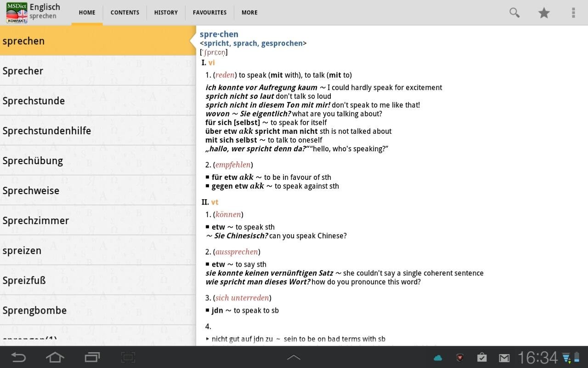Follow the 'aussprechen' cross-reference link
The height and width of the screenshot is (368, 588).
[x=237, y=252]
